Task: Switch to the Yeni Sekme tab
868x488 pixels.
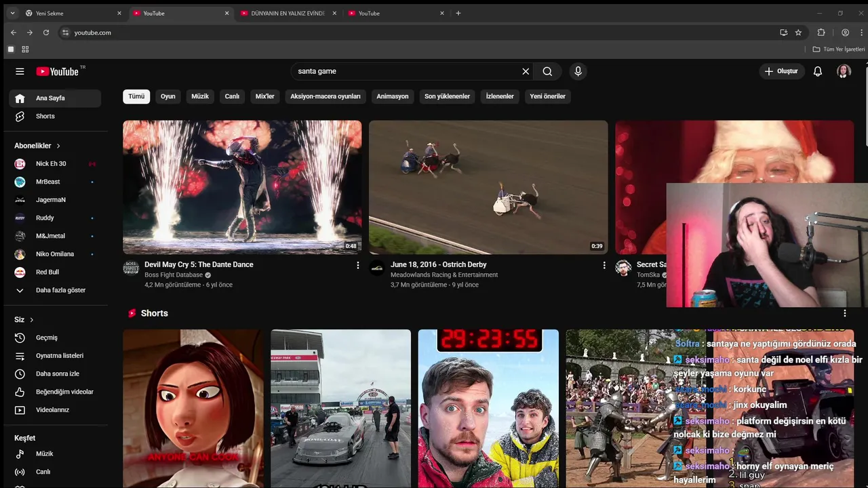Action: pyautogui.click(x=73, y=13)
